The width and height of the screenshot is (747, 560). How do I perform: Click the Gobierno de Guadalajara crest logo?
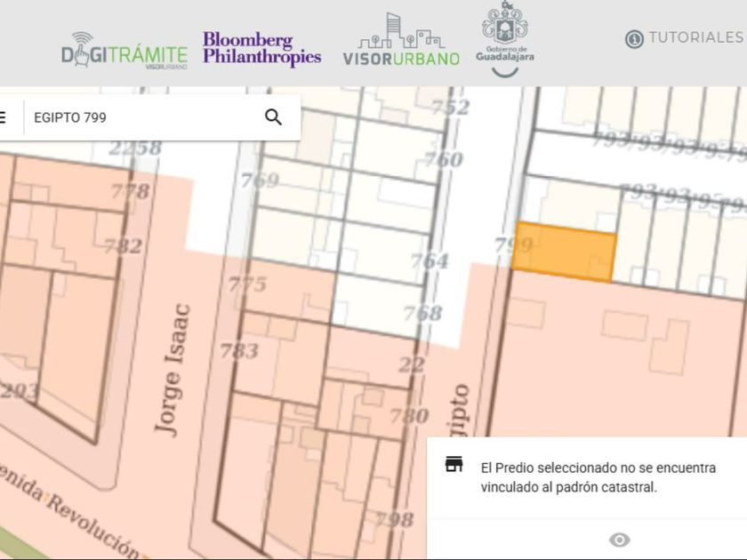click(x=505, y=38)
